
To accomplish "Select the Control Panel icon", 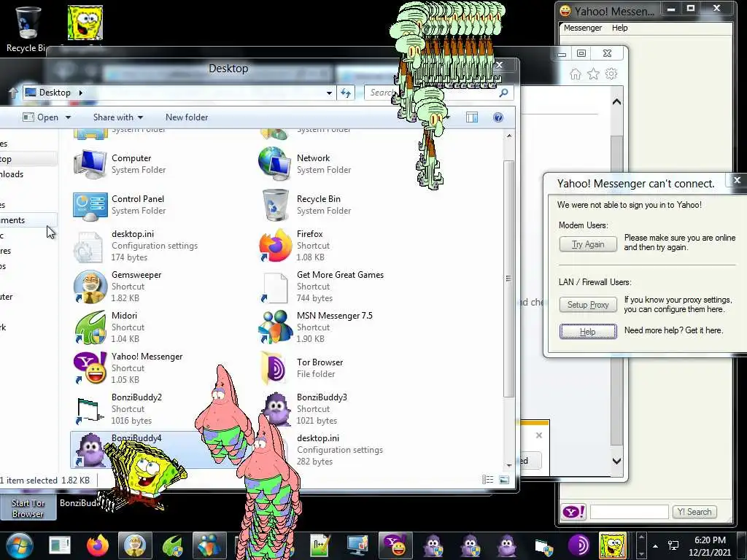I will pyautogui.click(x=90, y=205).
